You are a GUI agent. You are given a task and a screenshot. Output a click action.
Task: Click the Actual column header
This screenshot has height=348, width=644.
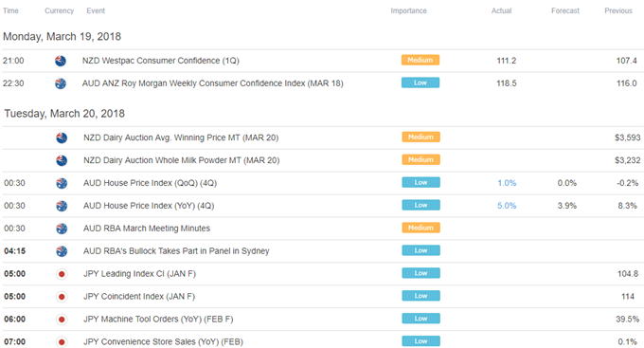point(502,10)
